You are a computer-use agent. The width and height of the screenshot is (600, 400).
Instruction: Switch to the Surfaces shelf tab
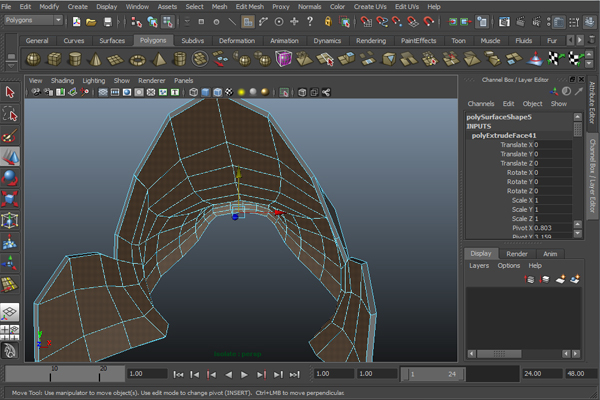tap(112, 41)
